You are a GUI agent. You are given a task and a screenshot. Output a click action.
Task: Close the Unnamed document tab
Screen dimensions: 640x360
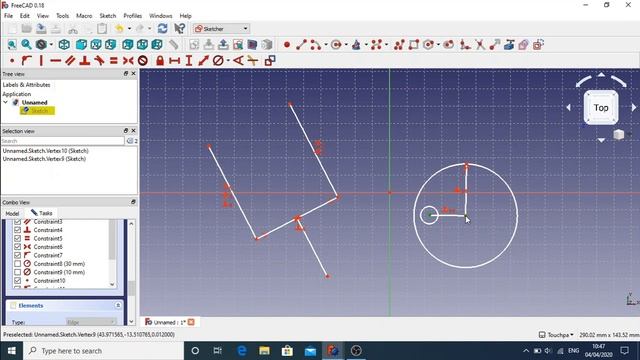(x=191, y=322)
